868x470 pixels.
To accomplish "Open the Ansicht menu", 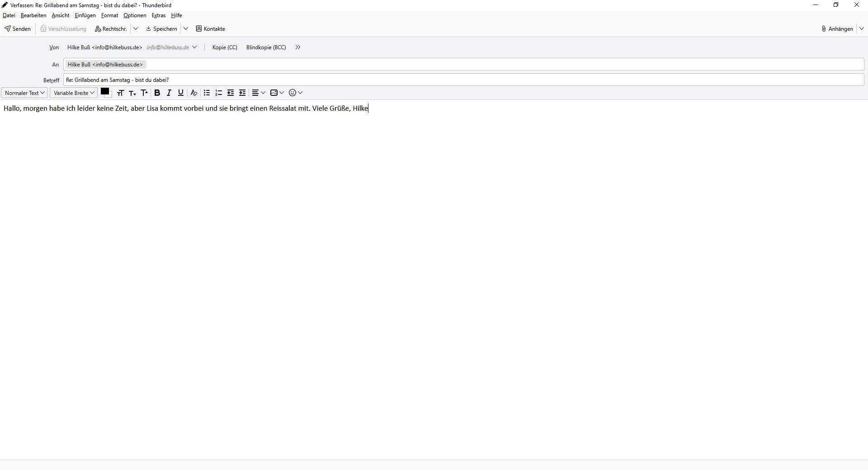I will click(x=61, y=15).
